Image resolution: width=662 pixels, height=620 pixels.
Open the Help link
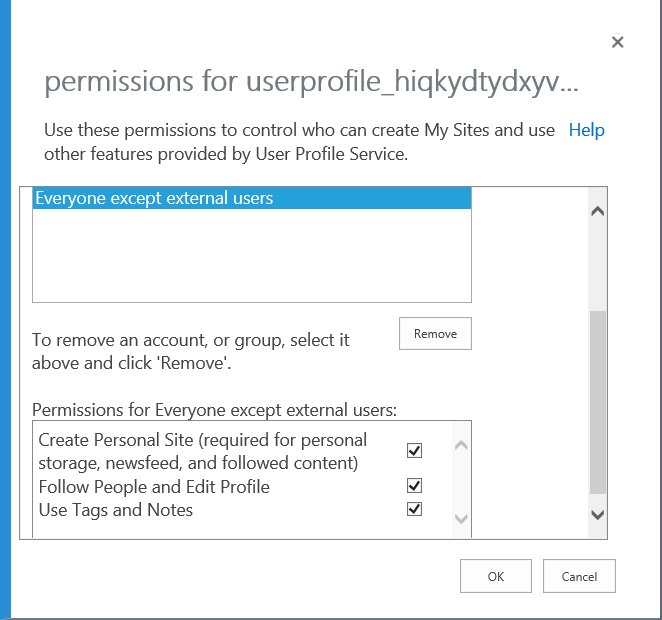point(586,130)
